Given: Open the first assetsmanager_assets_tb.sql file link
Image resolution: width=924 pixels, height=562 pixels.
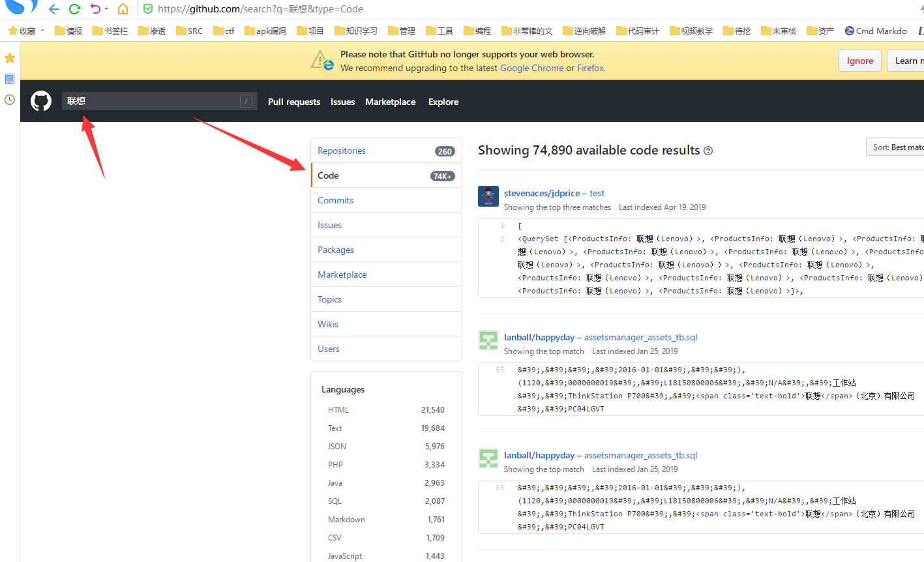Looking at the screenshot, I should click(x=641, y=337).
